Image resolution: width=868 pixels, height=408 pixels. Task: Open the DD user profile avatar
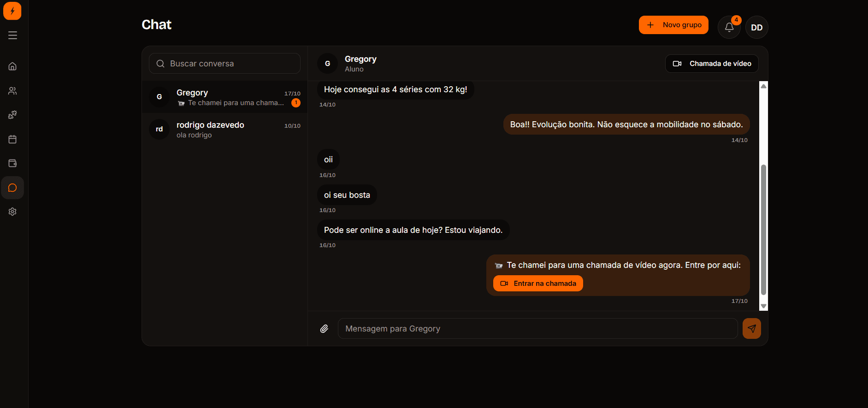tap(757, 27)
